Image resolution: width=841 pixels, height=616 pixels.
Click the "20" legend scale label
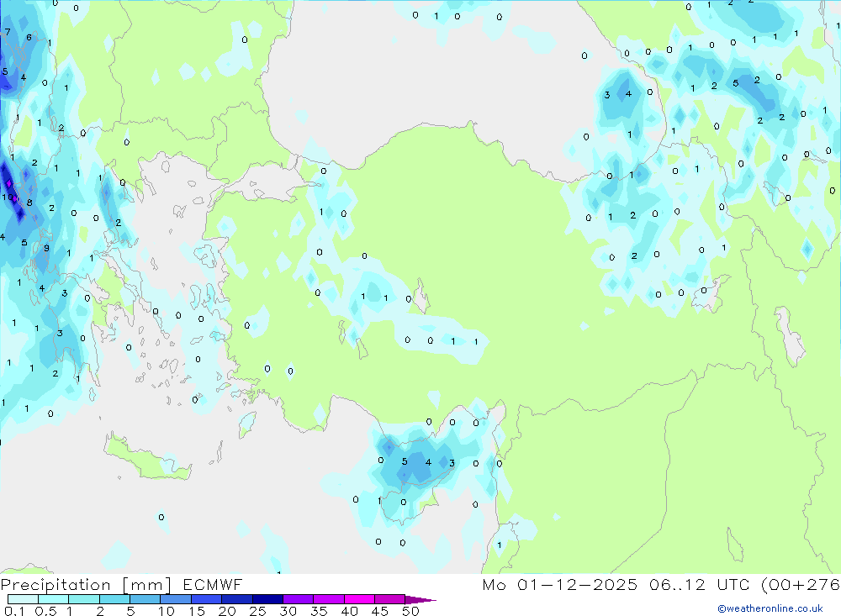(227, 611)
